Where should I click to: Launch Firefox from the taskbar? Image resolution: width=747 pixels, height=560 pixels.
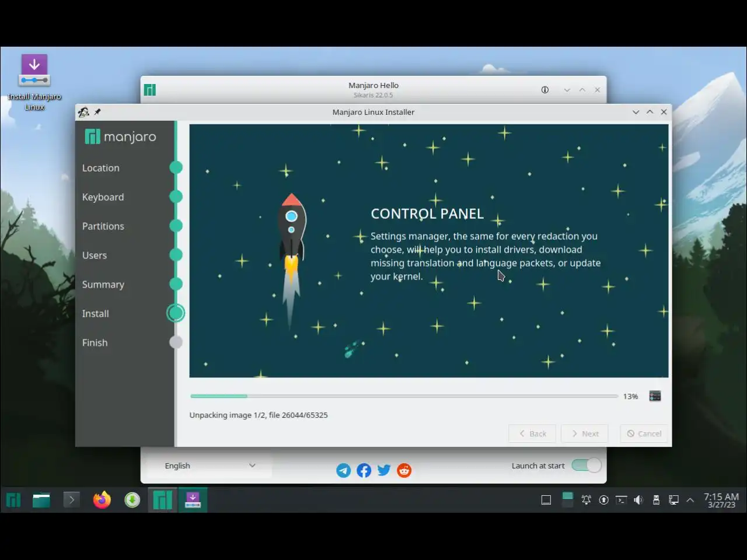click(102, 500)
